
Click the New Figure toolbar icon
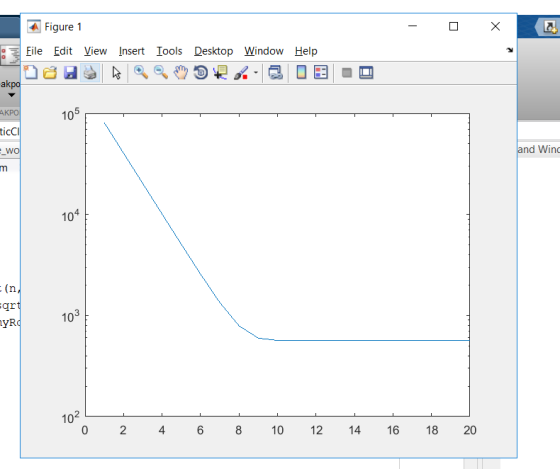(31, 73)
